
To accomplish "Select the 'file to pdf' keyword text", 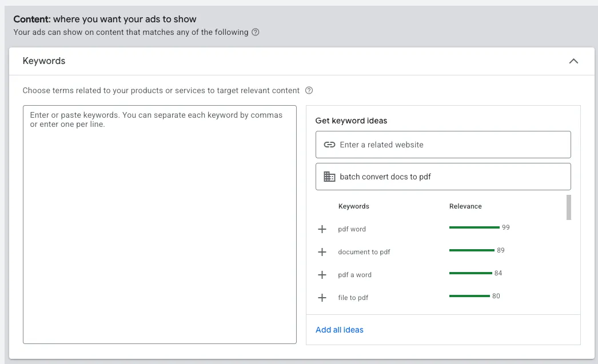I will [x=353, y=298].
